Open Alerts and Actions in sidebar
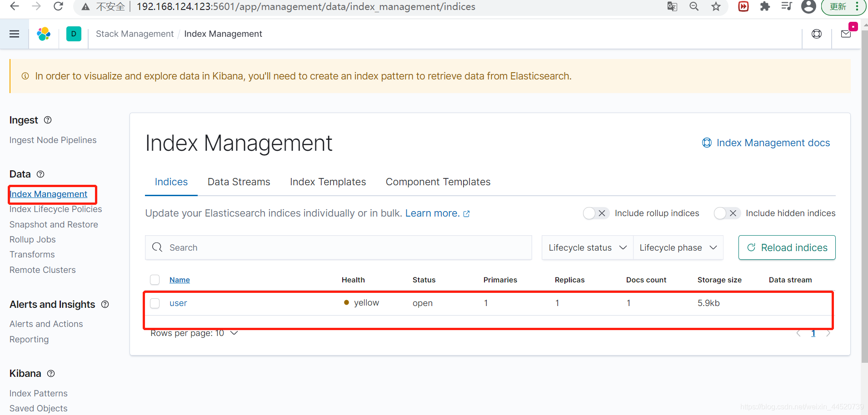The image size is (868, 415). (x=46, y=324)
